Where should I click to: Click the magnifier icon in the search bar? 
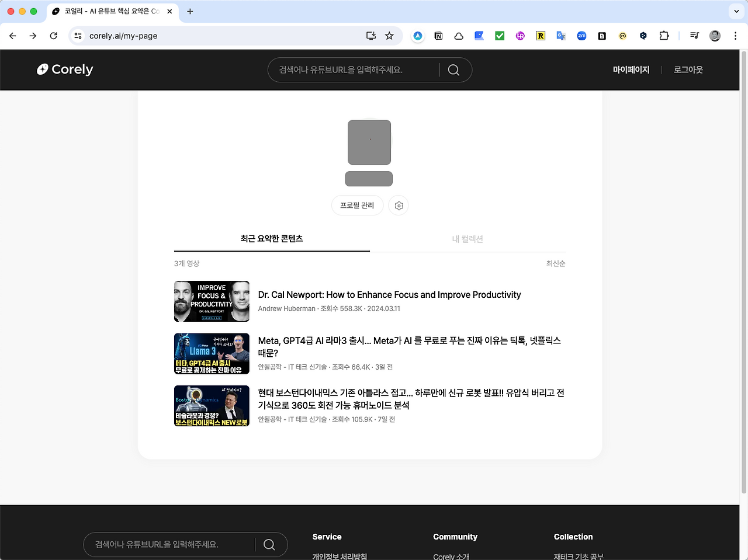(453, 69)
